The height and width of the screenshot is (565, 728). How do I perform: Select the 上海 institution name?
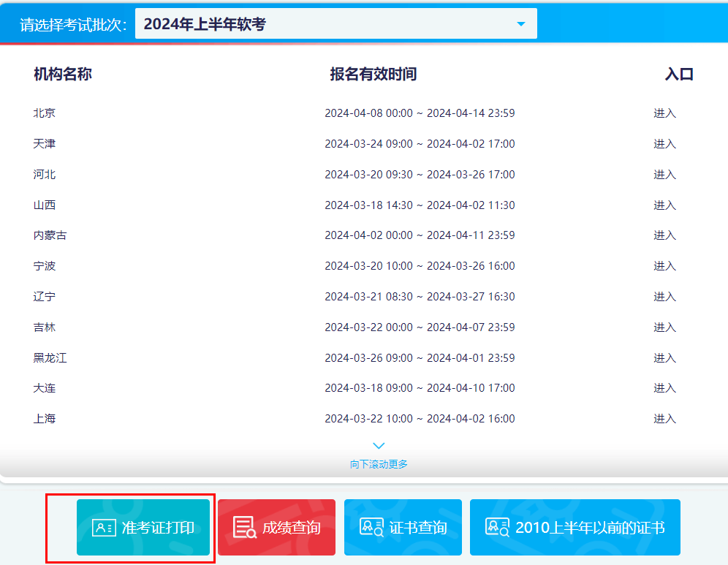[45, 419]
